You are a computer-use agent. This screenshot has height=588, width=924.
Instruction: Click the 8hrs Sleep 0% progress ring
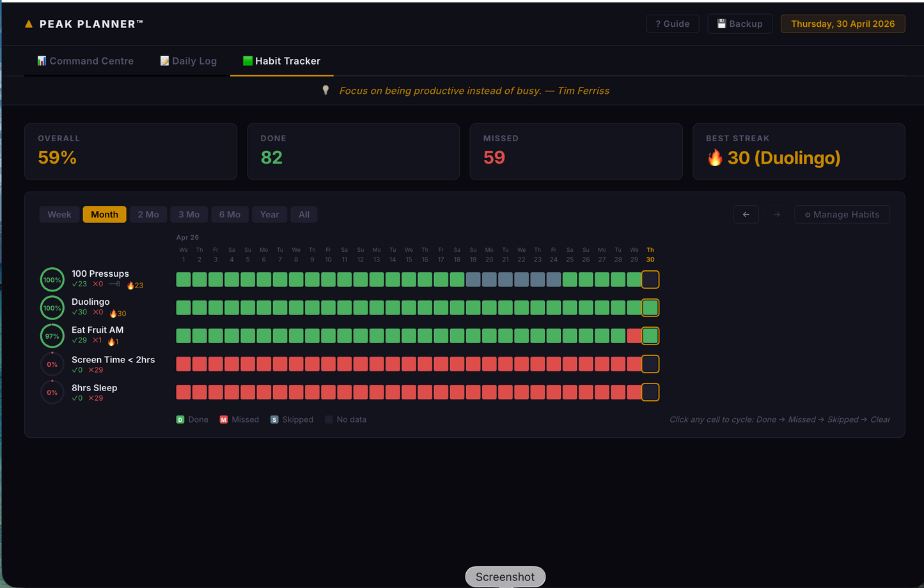(52, 392)
